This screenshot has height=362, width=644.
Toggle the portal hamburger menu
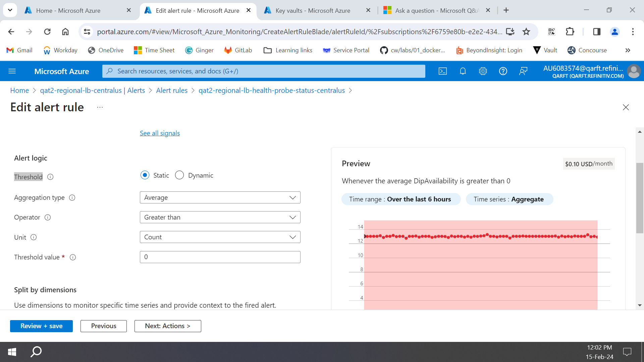(12, 71)
